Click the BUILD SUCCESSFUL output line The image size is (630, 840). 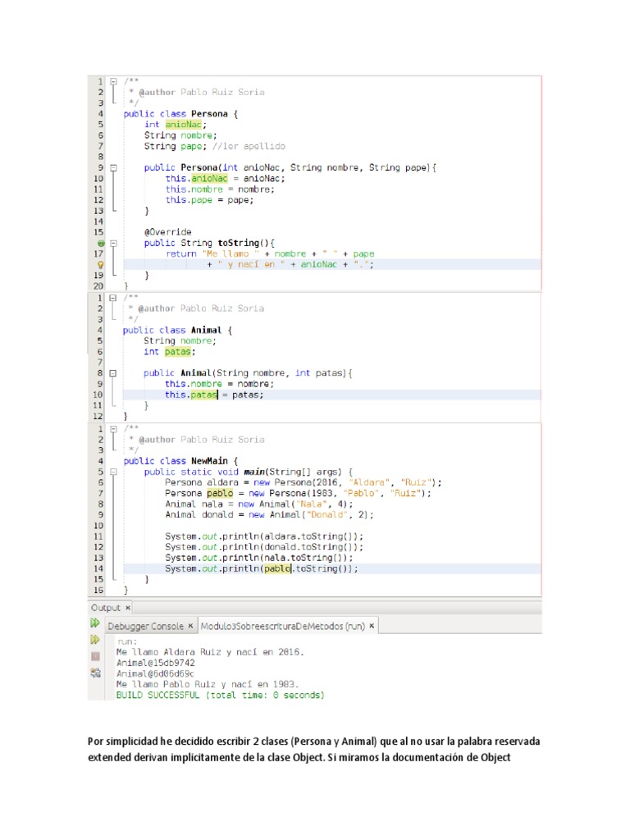tap(220, 695)
